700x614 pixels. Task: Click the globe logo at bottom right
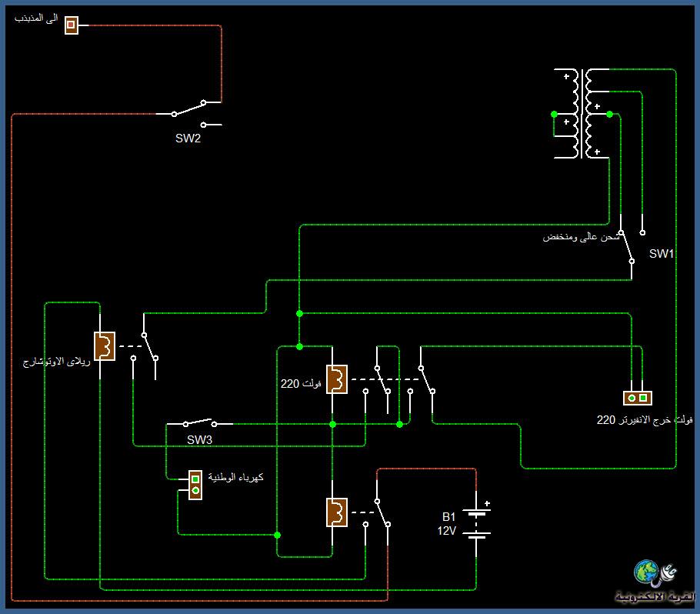646,571
